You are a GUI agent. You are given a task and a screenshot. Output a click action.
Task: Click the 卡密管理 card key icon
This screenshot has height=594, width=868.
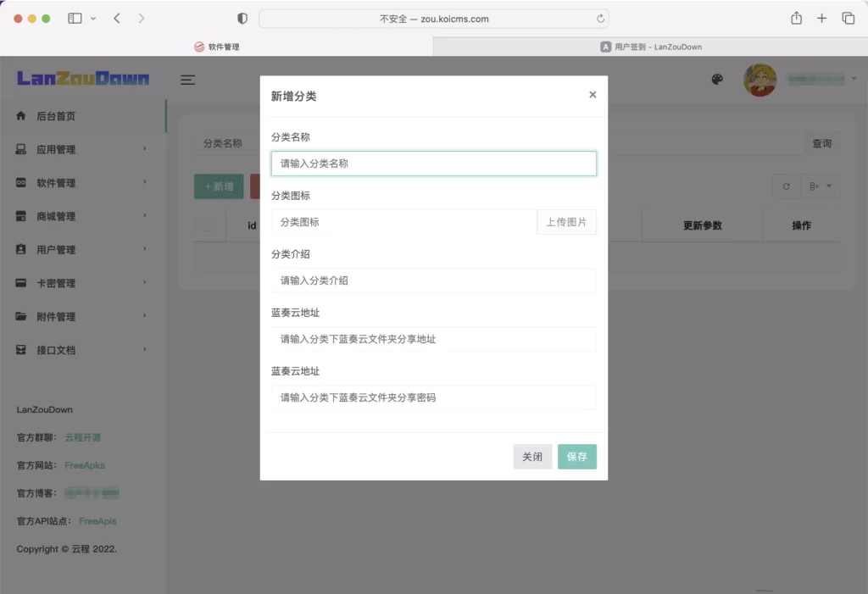coord(22,283)
